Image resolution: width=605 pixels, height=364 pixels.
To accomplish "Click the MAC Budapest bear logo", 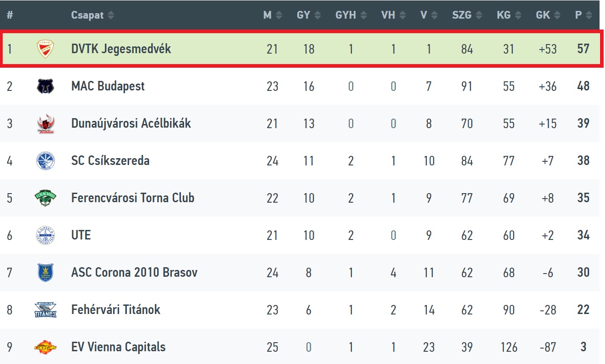I will click(x=45, y=86).
